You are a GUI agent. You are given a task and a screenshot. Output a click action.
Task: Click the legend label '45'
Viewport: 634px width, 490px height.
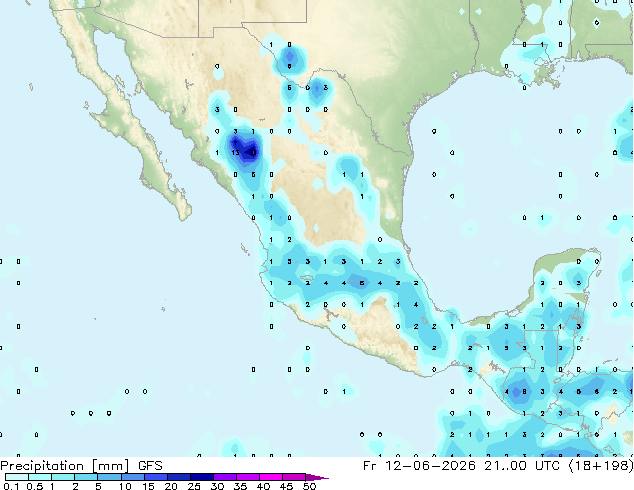tap(286, 486)
